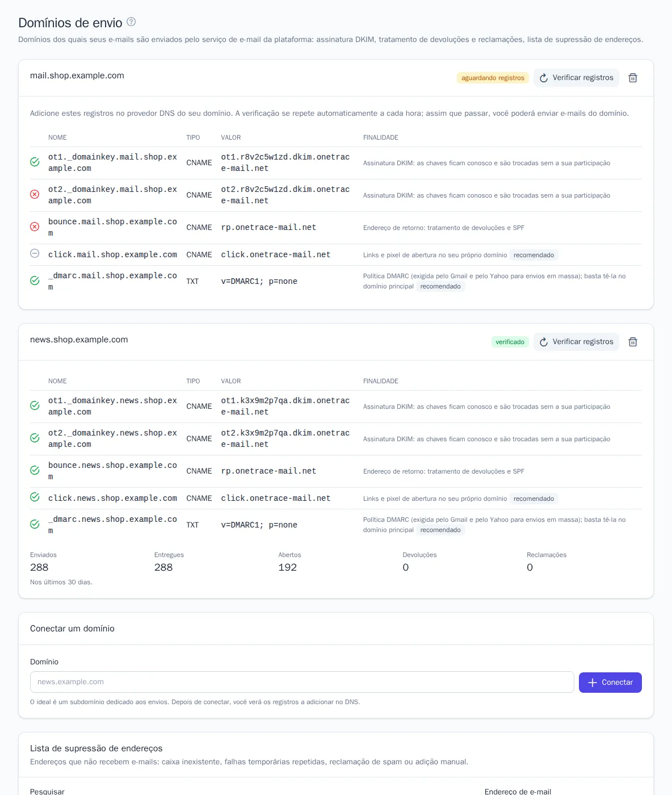The width and height of the screenshot is (672, 795).
Task: Click the Conectar button
Action: pyautogui.click(x=610, y=683)
